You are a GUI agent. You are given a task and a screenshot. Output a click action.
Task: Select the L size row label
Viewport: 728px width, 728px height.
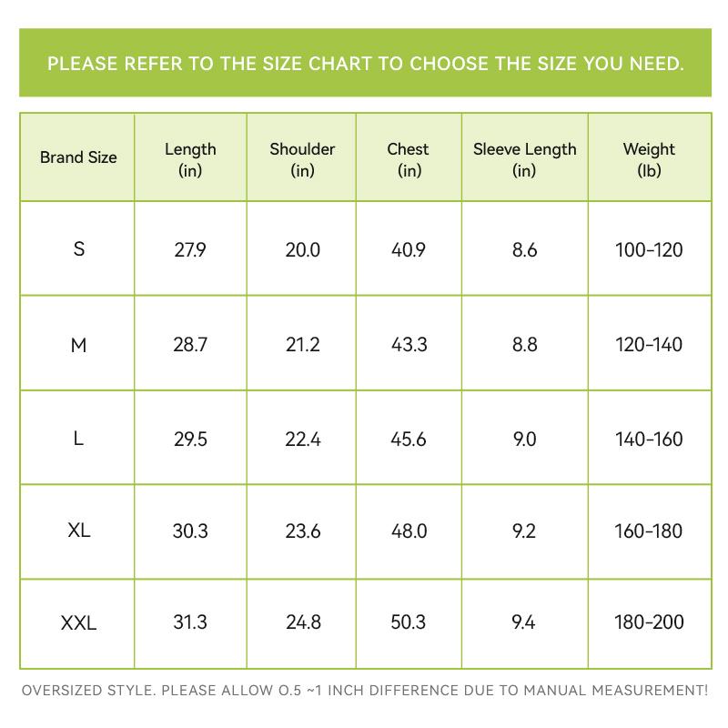click(79, 440)
